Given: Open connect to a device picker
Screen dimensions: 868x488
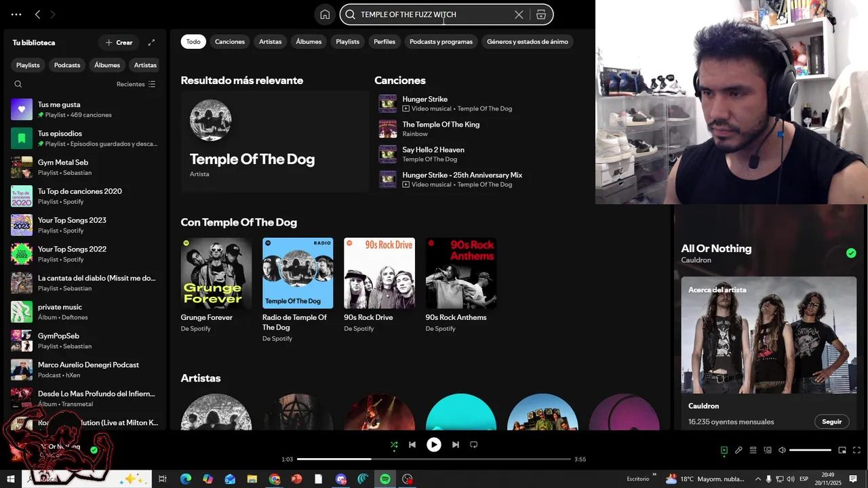Looking at the screenshot, I should click(x=768, y=450).
